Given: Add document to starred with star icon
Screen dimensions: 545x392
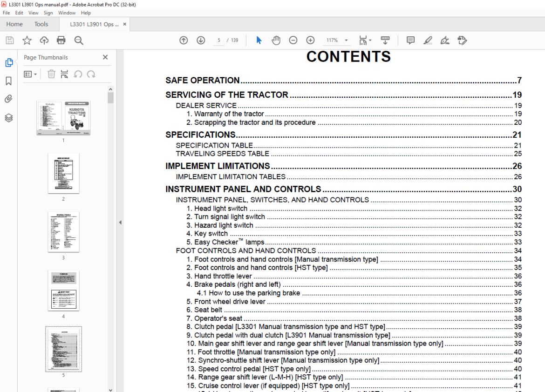Looking at the screenshot, I should click(x=27, y=41).
